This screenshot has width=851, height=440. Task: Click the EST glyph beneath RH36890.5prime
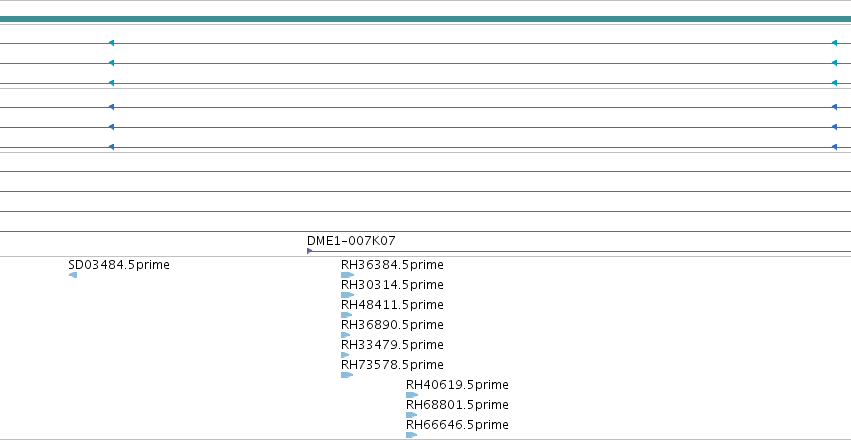point(346,335)
